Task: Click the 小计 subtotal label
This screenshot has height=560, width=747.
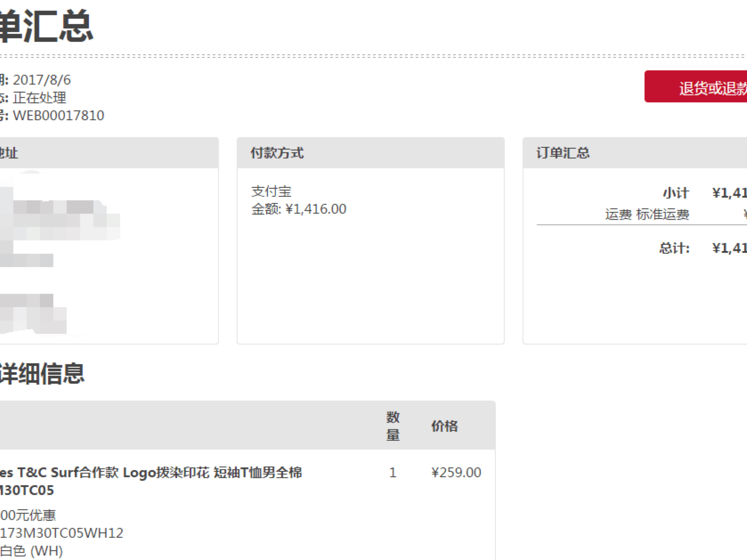Action: 675,193
